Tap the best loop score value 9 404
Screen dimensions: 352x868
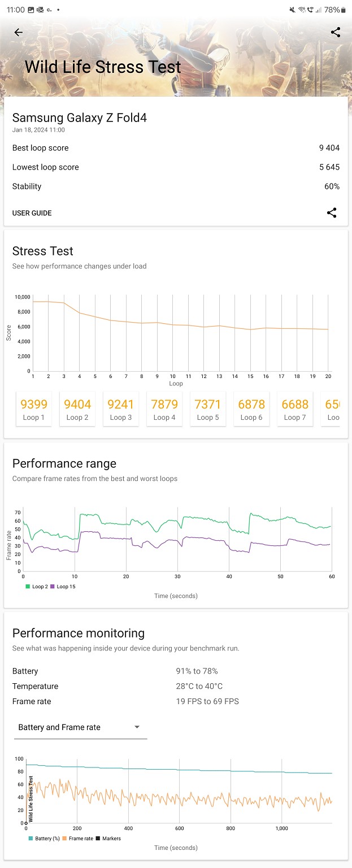[329, 148]
